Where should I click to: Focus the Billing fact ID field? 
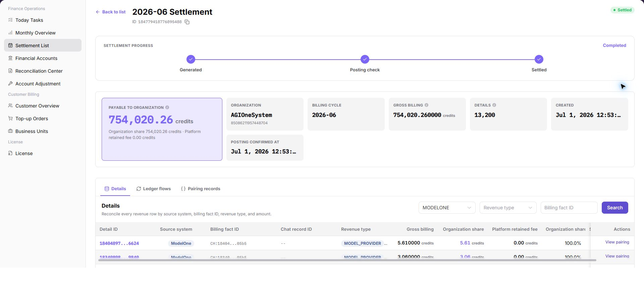[x=569, y=208]
